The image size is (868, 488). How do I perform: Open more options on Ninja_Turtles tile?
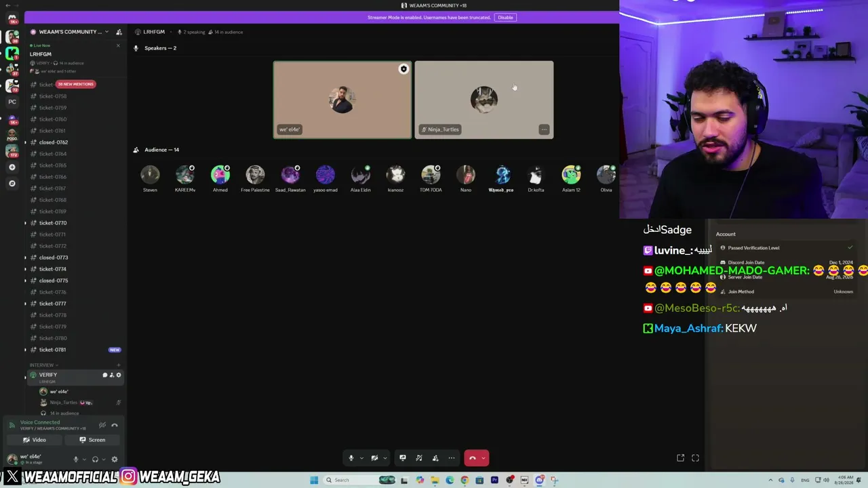pos(544,129)
